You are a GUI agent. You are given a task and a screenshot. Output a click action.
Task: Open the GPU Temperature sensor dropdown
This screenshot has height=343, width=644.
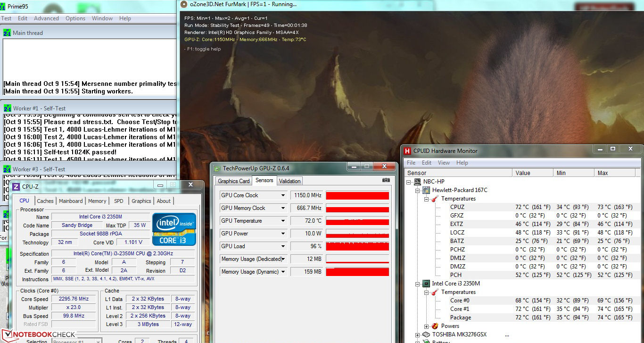(x=283, y=221)
